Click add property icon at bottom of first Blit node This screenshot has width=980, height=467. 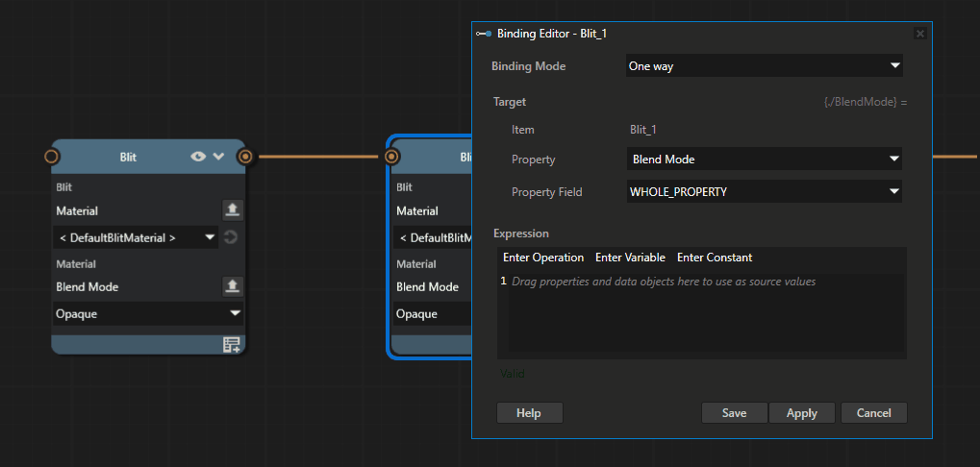tap(232, 345)
